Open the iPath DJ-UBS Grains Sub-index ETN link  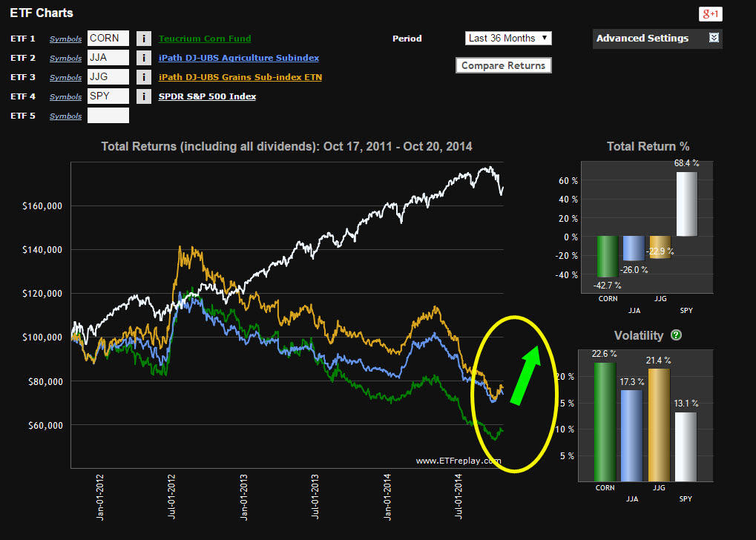point(240,77)
